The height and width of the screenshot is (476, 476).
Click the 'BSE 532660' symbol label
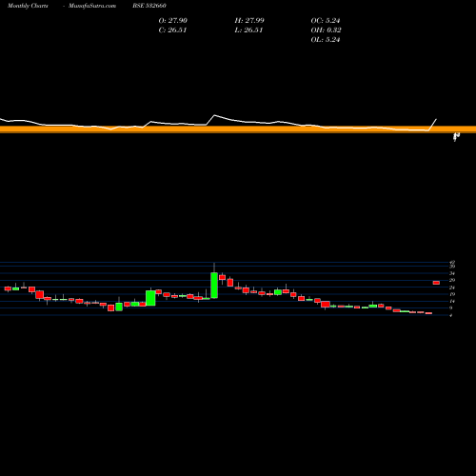tap(149, 6)
